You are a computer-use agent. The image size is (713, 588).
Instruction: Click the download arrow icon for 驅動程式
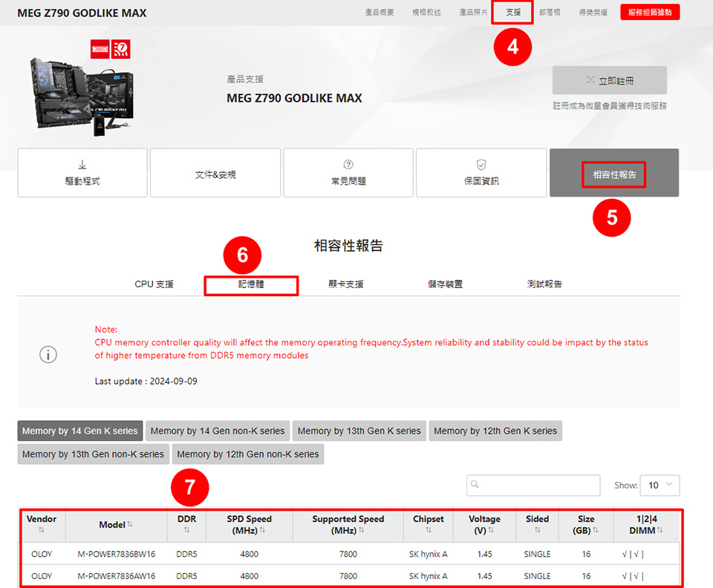point(82,165)
